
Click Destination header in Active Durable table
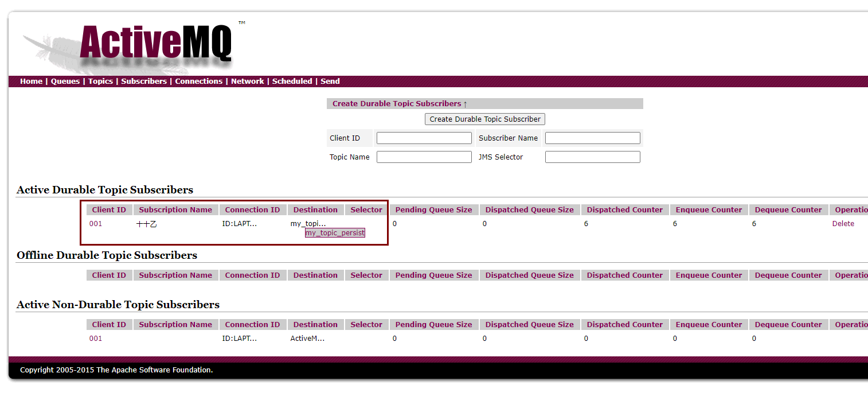coord(315,210)
